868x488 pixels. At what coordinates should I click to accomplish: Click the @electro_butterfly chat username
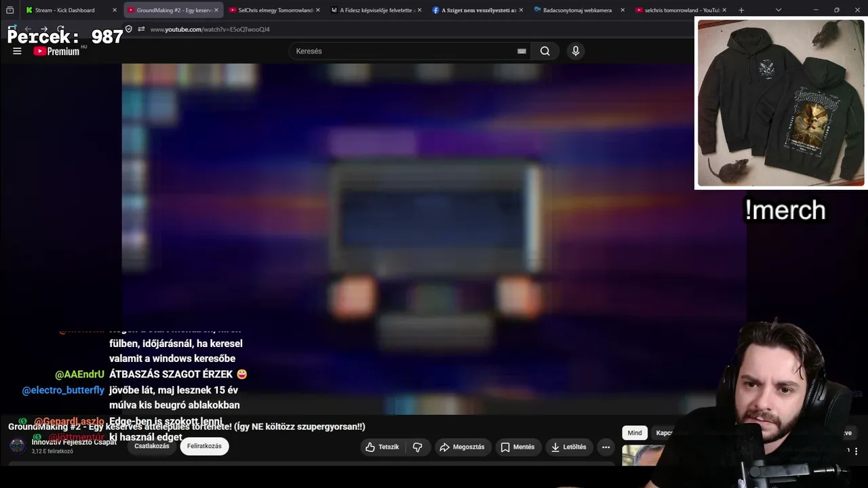pos(63,390)
